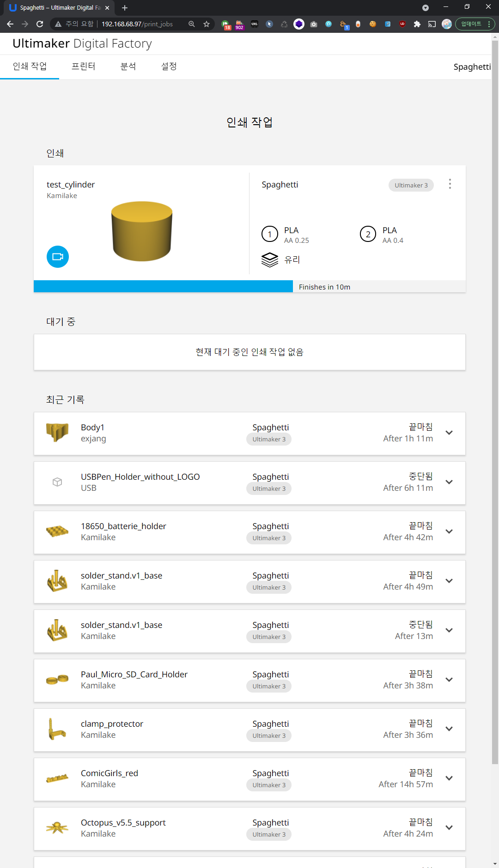499x868 pixels.
Task: Click the USBPen_Holder placeholder cube icon
Action: [x=57, y=482]
